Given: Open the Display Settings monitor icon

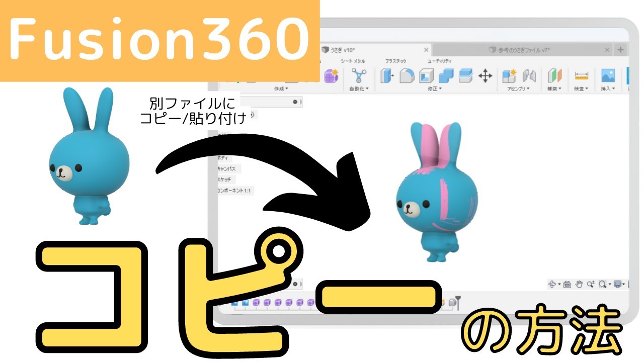Looking at the screenshot, I should [617, 285].
